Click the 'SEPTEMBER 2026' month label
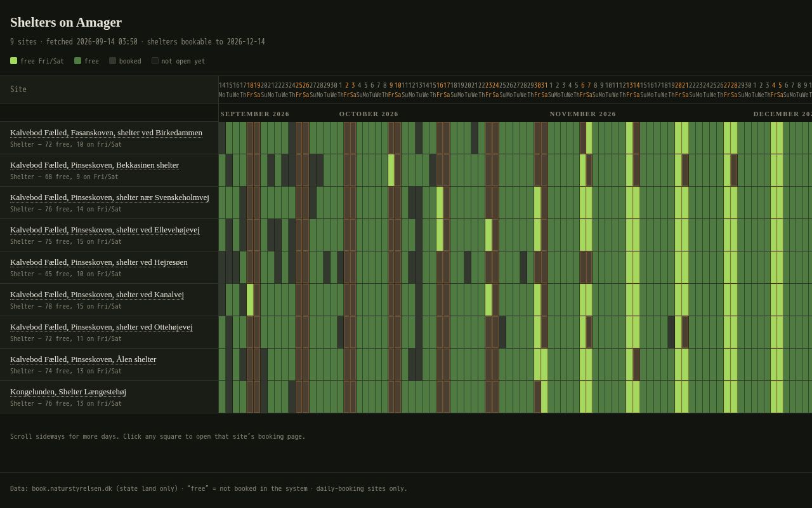This screenshot has height=508, width=812. (255, 114)
